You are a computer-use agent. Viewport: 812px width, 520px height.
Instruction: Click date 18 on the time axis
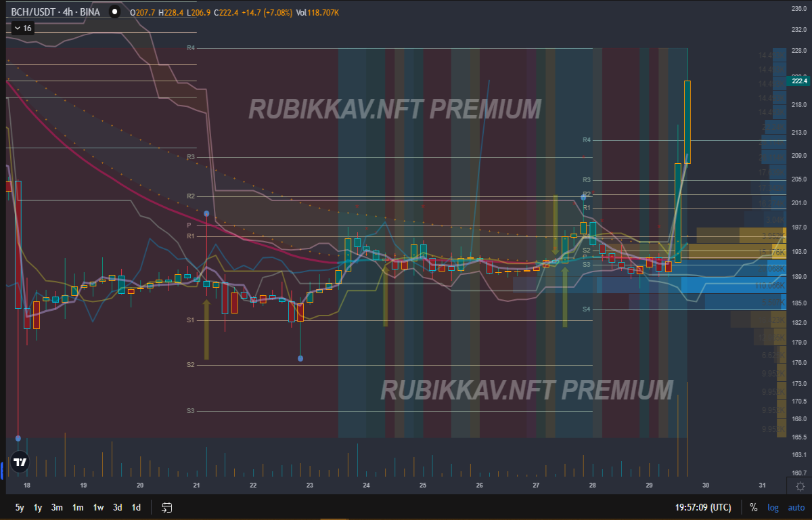[x=26, y=485]
